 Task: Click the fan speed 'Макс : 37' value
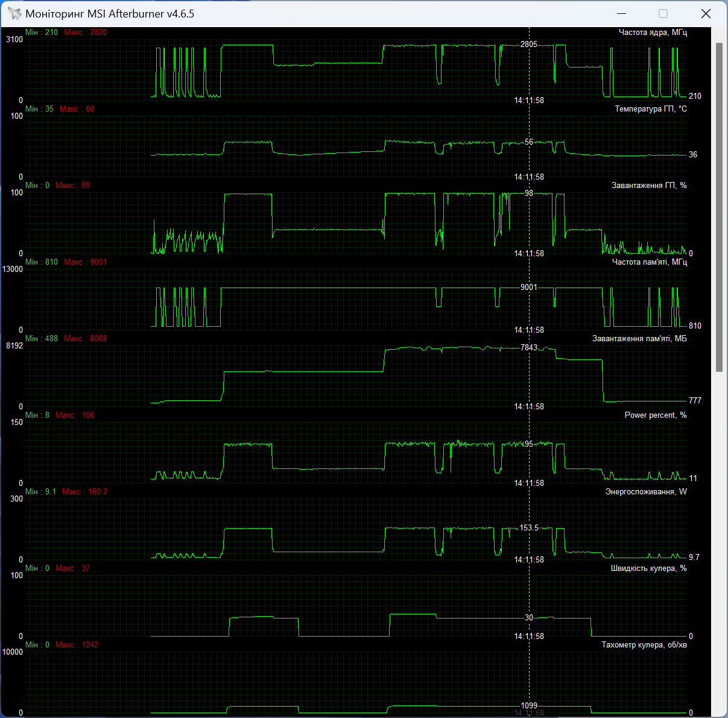pyautogui.click(x=72, y=568)
